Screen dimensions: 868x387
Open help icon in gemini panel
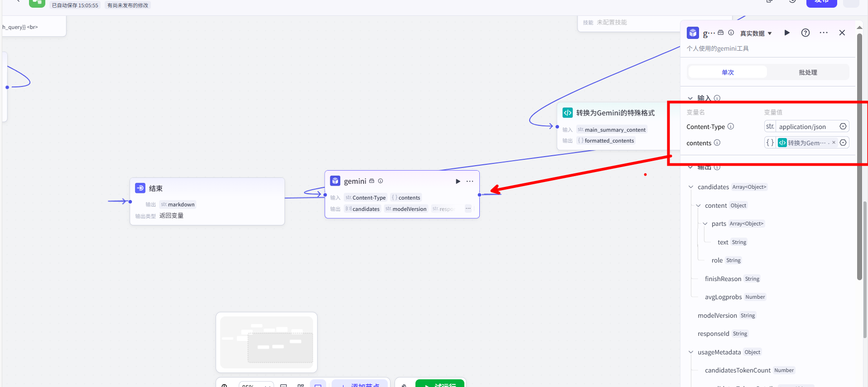tap(805, 33)
